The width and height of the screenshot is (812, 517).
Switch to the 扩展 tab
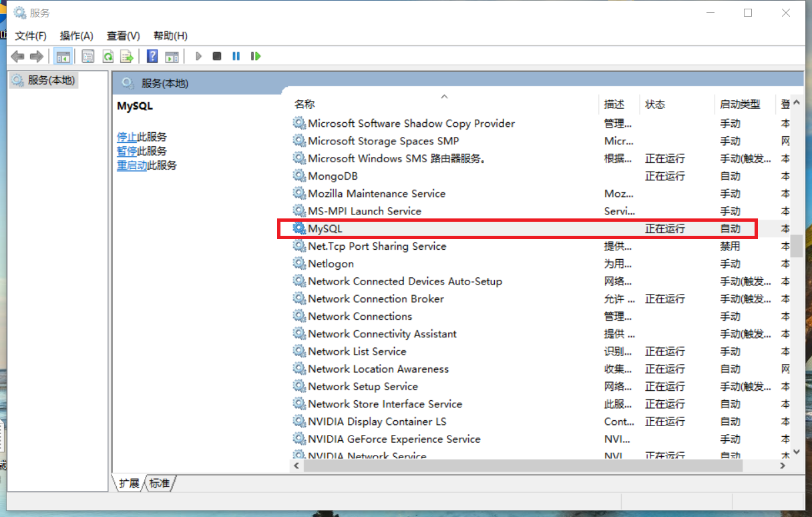(129, 483)
